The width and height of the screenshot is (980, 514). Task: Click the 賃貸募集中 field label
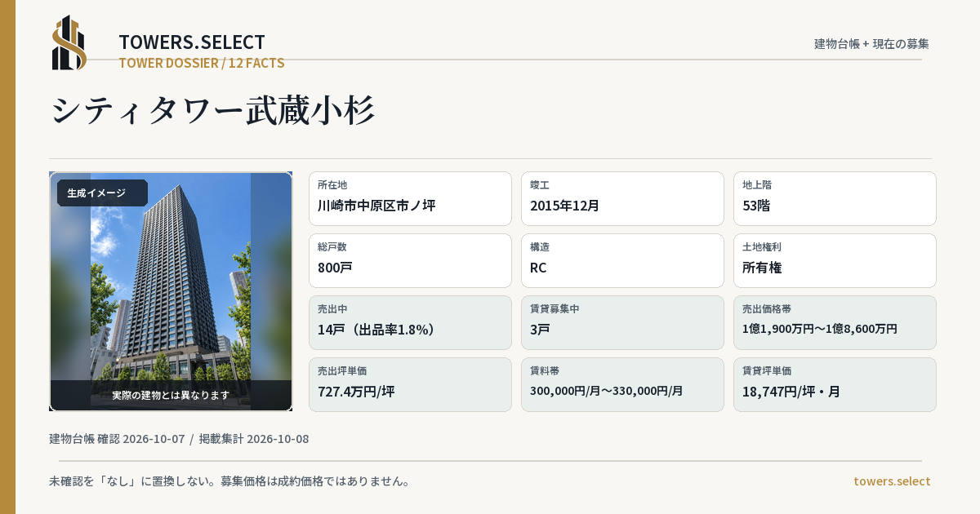pyautogui.click(x=555, y=309)
